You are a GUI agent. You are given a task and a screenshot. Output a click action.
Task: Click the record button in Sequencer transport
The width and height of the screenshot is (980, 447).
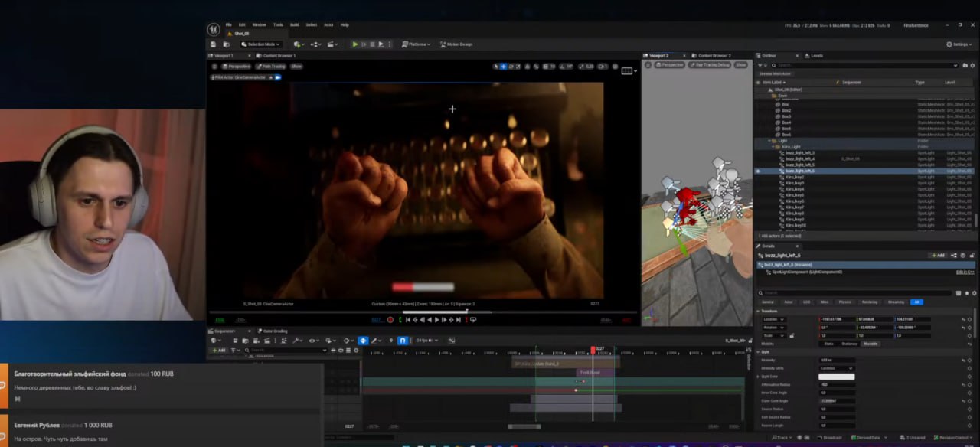tap(390, 320)
